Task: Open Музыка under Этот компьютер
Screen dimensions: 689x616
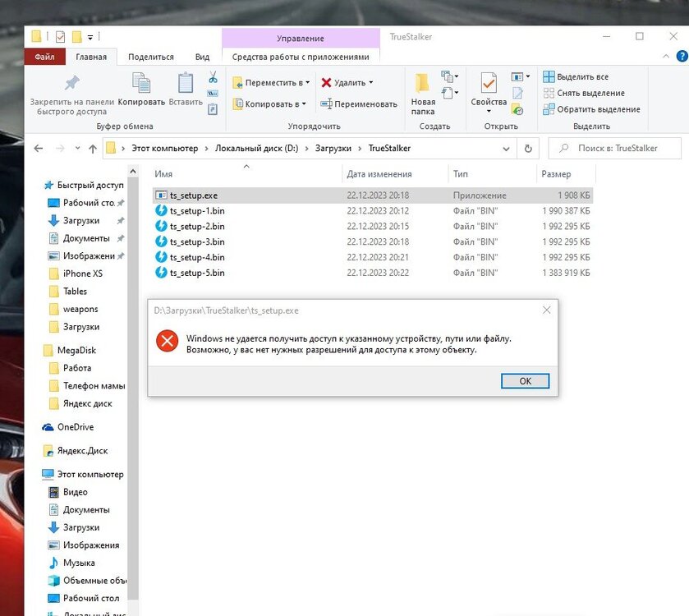Action: pos(71,563)
